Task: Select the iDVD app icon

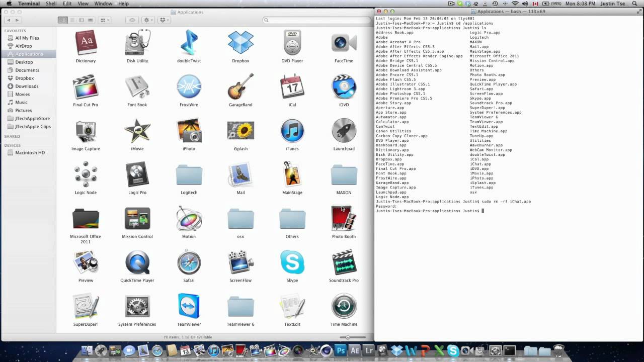Action: point(344,87)
